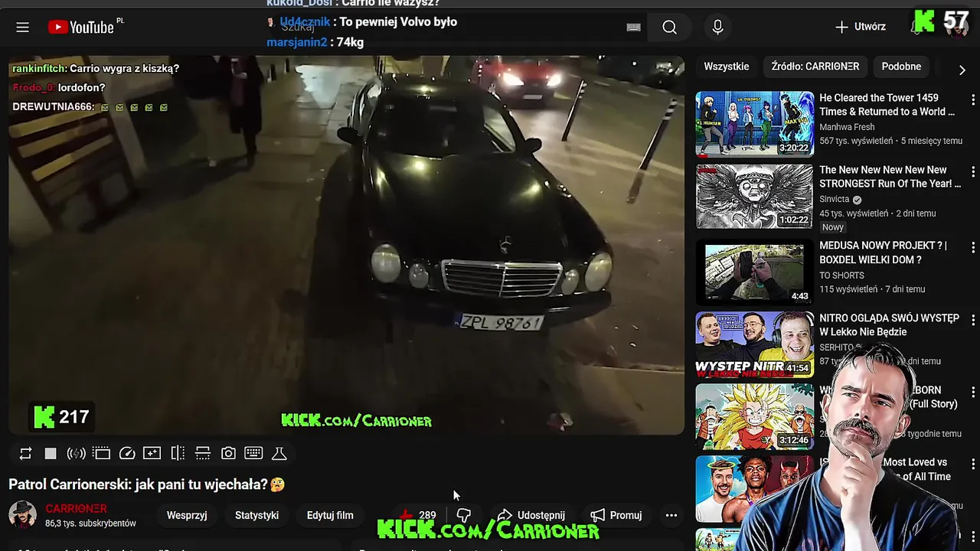Open the MEDUSA NOWY PROJEKT thumbnail
This screenshot has width=980, height=551.
(x=755, y=272)
